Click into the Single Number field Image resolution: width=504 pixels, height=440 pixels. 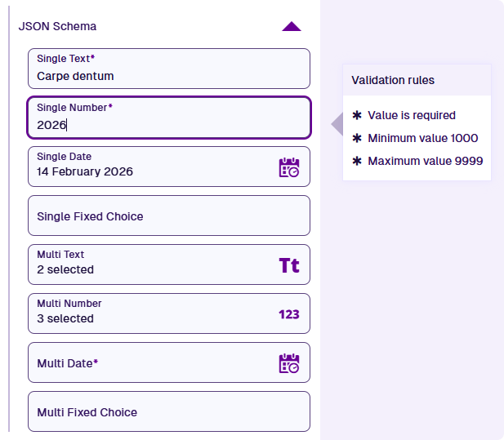click(x=169, y=118)
